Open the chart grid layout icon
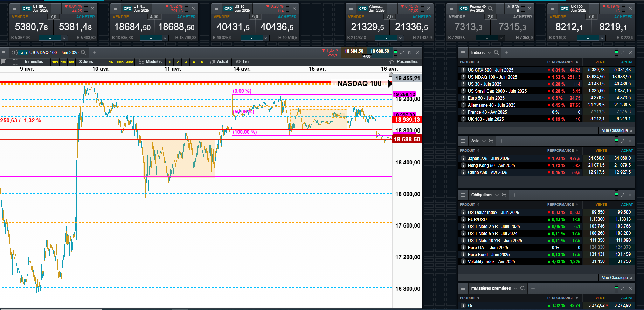This screenshot has height=310, width=644. [x=15, y=62]
